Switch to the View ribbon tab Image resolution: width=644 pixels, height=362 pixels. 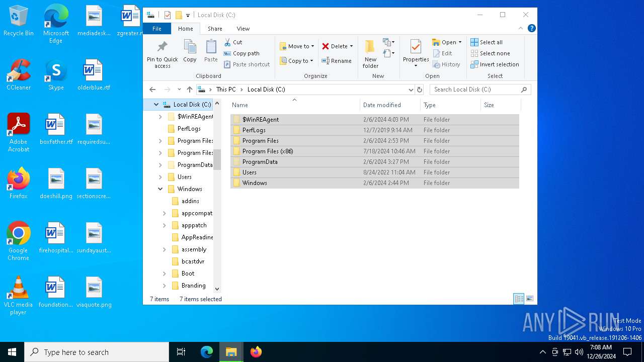coord(243,29)
